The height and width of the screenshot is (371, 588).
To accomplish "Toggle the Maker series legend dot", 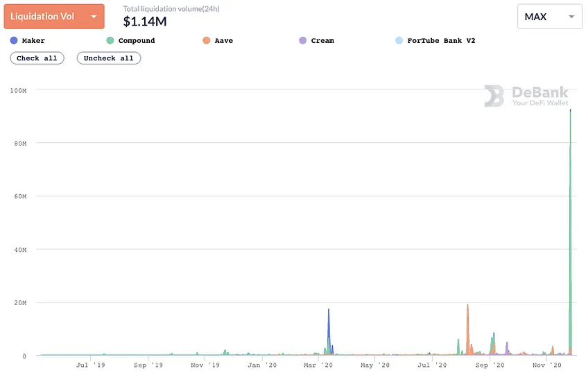I will point(14,40).
